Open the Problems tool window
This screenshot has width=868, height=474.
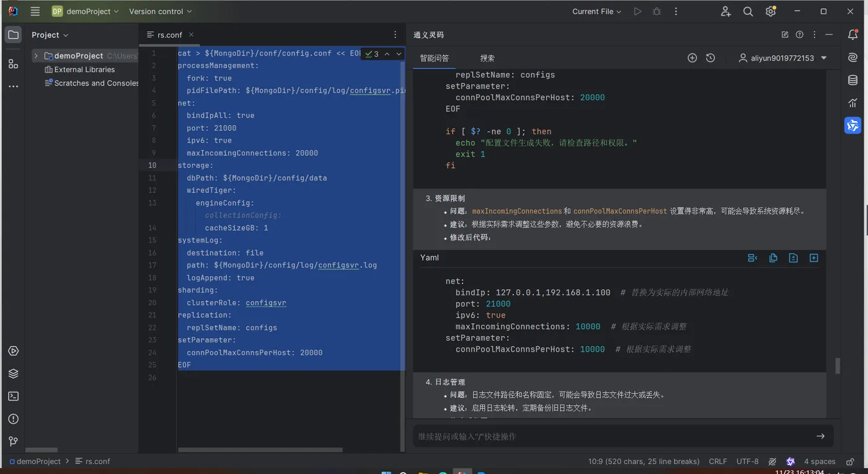pyautogui.click(x=13, y=419)
